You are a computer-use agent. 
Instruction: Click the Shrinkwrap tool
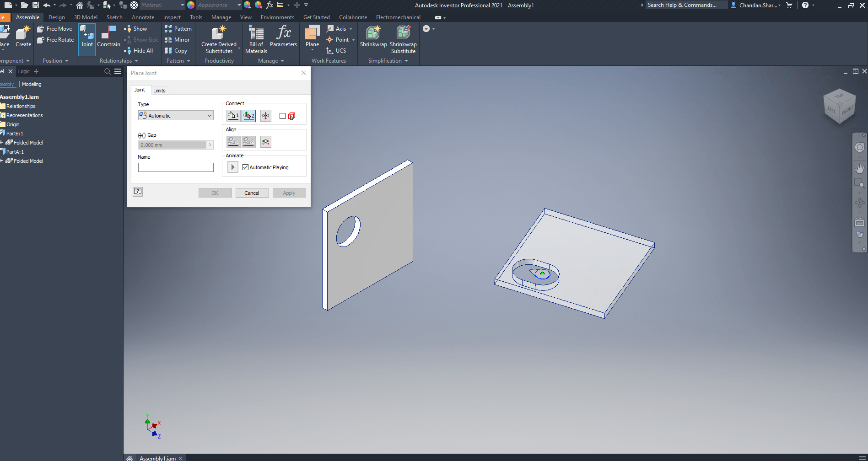tap(373, 37)
